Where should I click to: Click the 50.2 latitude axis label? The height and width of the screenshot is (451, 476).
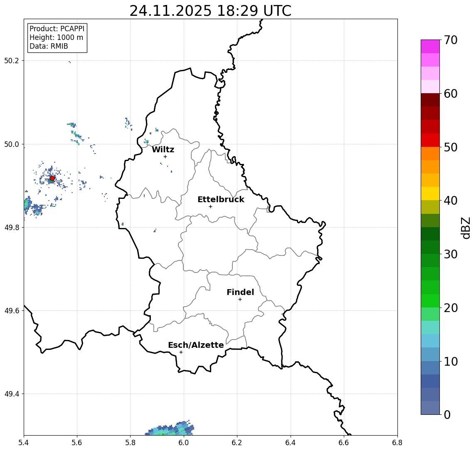pos(11,60)
